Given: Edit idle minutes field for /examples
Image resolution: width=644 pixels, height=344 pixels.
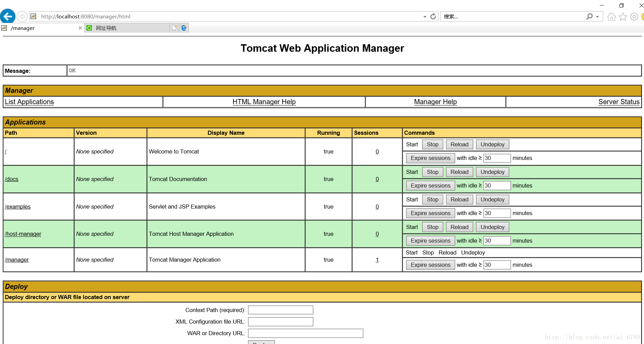Looking at the screenshot, I should (x=497, y=213).
